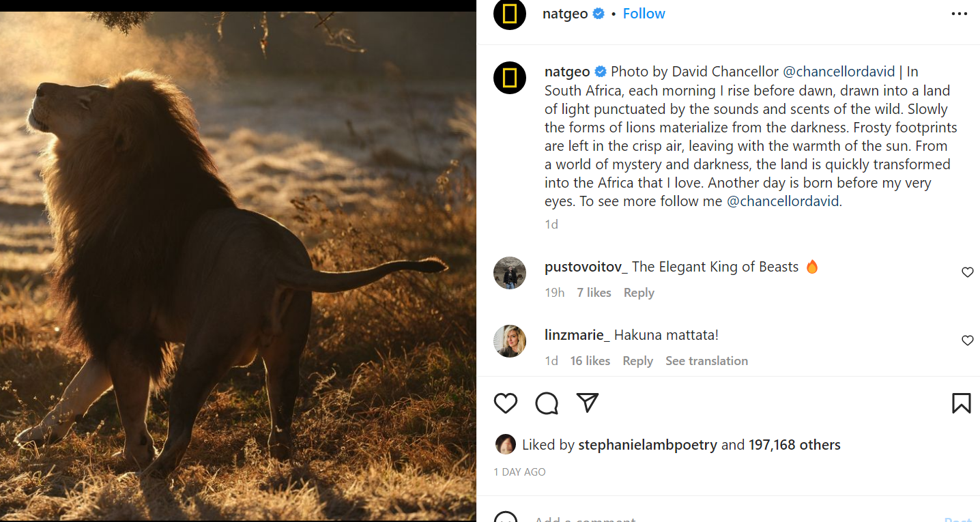The width and height of the screenshot is (980, 522).
Task: Save post using the bookmark icon
Action: pyautogui.click(x=961, y=403)
